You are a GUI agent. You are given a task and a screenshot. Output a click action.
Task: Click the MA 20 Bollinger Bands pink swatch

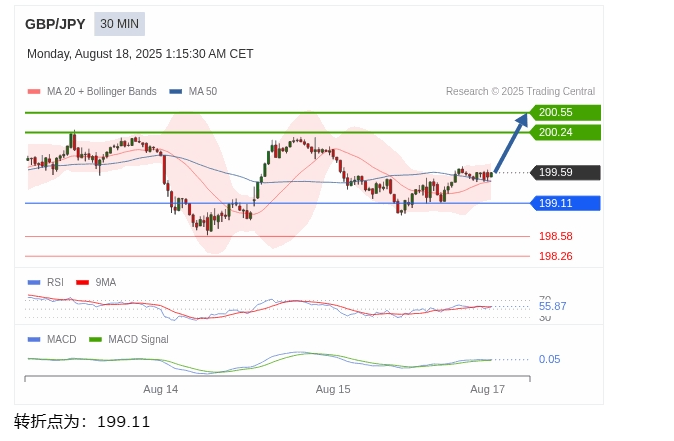click(34, 92)
